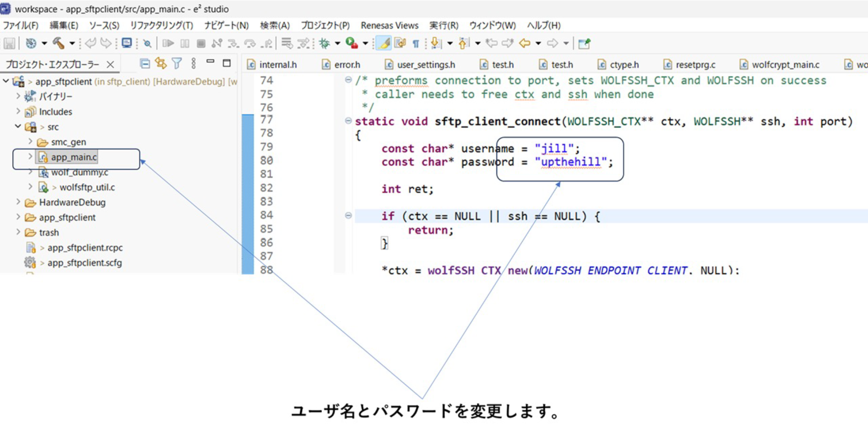Screen dimensions: 868x432
Task: Click the green bug Debug icon
Action: pyautogui.click(x=324, y=43)
